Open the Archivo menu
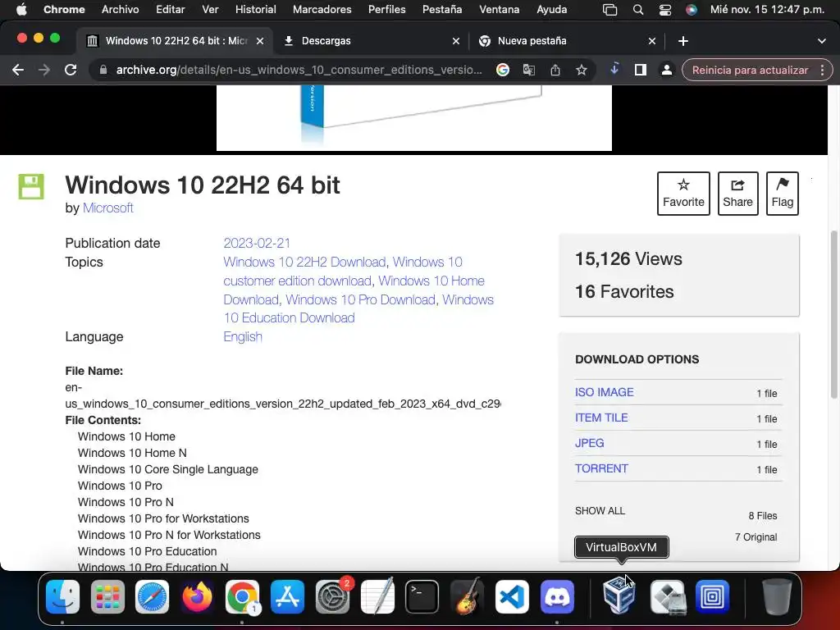Image resolution: width=840 pixels, height=630 pixels. 120,9
